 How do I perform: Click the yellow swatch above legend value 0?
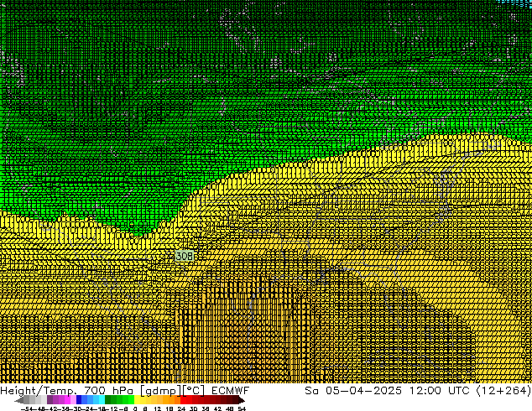(137, 400)
